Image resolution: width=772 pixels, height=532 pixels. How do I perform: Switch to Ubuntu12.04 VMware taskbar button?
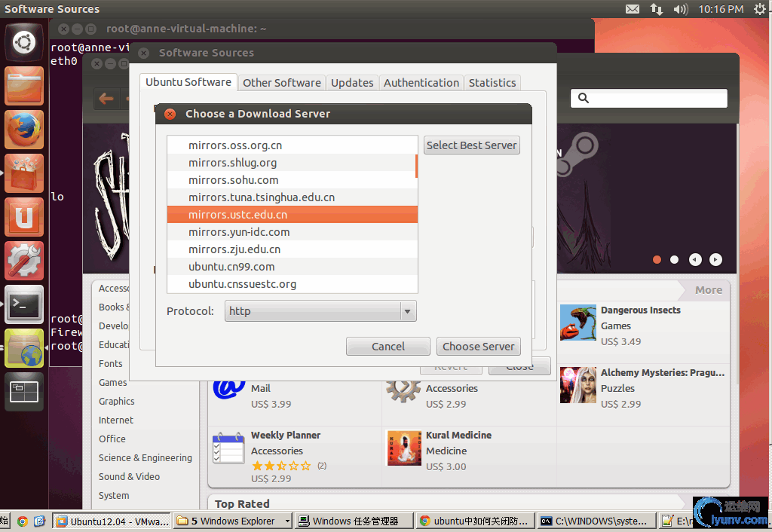point(112,521)
